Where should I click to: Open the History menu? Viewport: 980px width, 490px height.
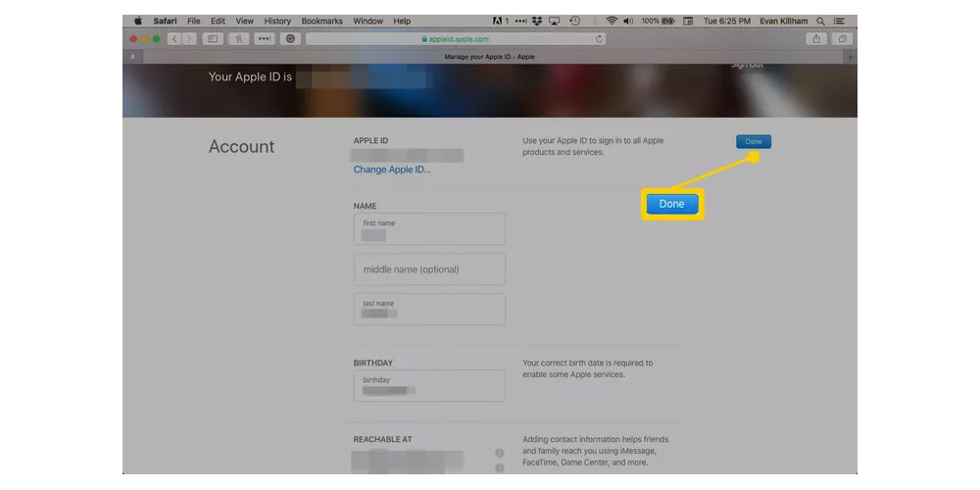pos(277,21)
